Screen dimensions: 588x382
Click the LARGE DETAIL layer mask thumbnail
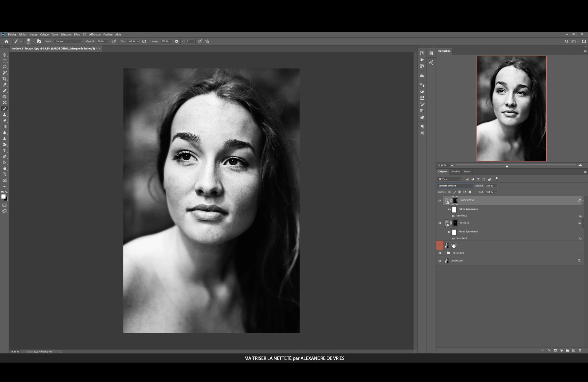coord(455,200)
